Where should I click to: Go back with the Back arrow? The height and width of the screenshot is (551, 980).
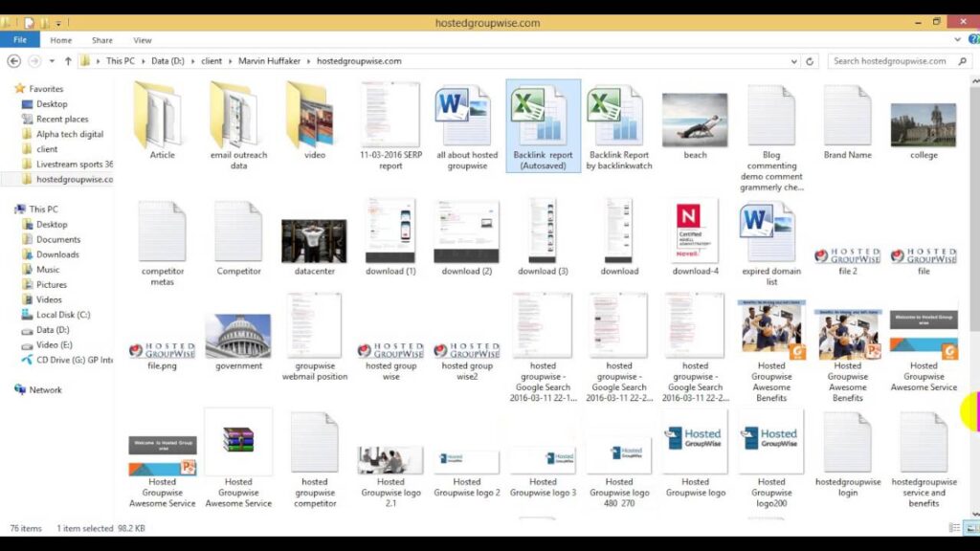click(13, 61)
